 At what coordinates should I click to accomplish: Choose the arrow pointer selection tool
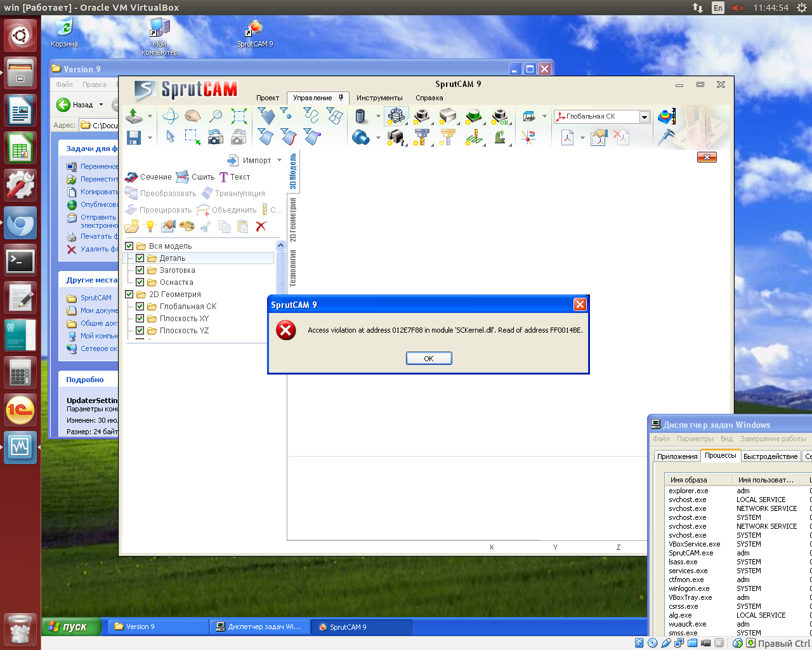click(170, 137)
